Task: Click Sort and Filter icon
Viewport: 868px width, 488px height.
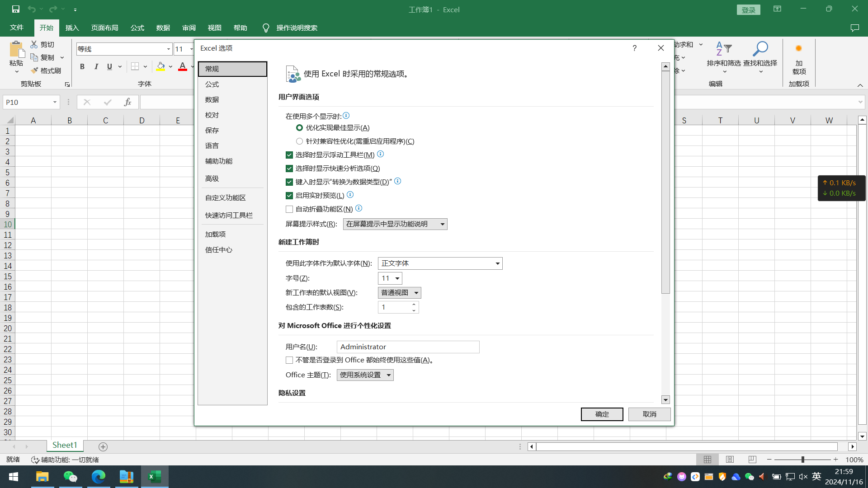Action: point(724,49)
